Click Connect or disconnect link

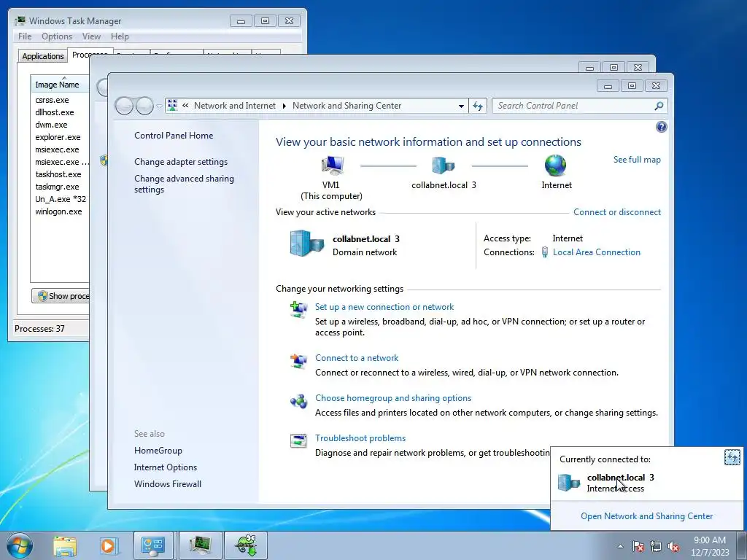click(x=617, y=212)
